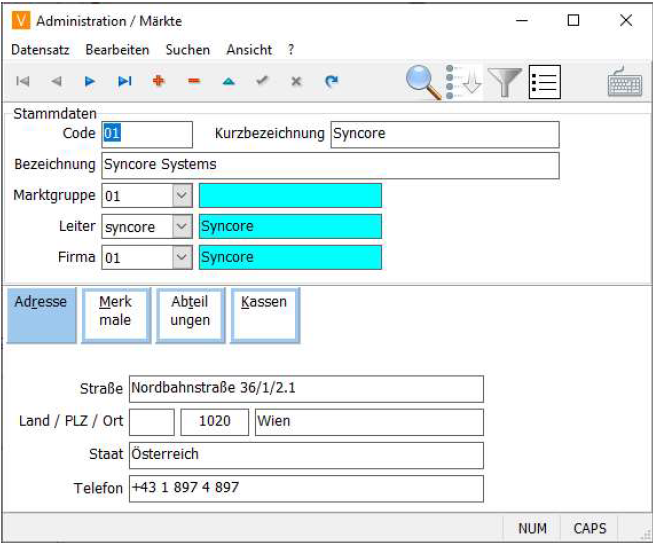Open the on-screen keyboard icon
The image size is (653, 543).
tap(625, 83)
